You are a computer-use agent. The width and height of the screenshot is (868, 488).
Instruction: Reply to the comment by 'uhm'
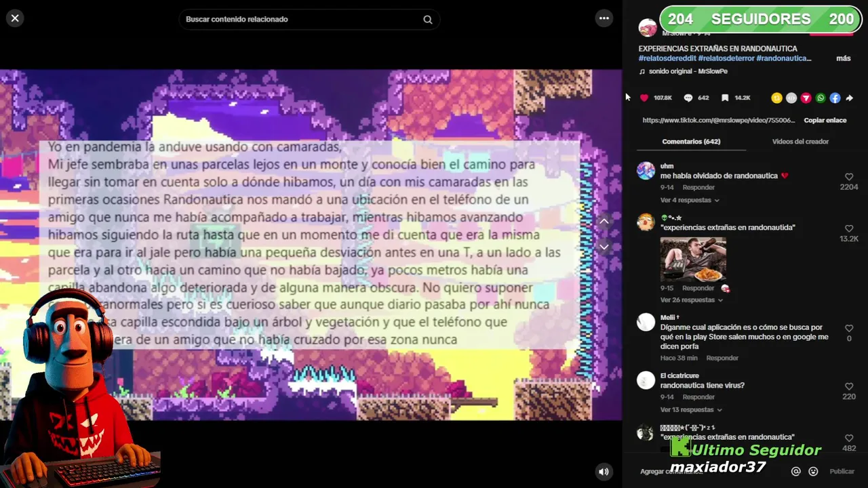point(698,188)
